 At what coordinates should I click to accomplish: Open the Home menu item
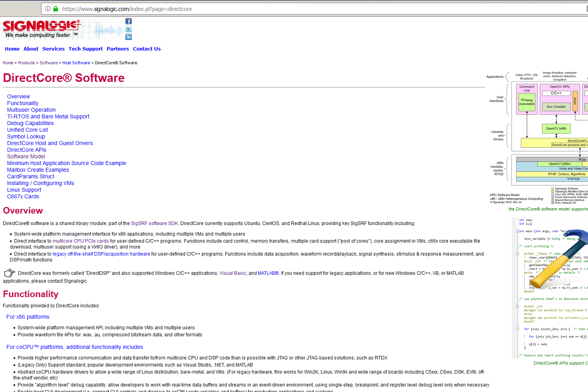coord(12,49)
